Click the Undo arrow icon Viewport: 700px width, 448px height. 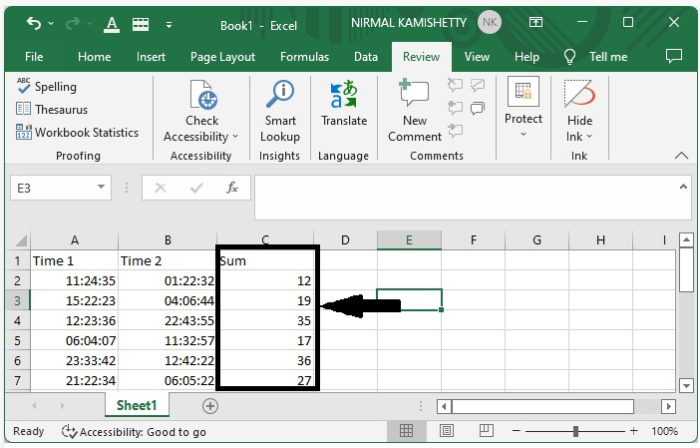coord(34,23)
